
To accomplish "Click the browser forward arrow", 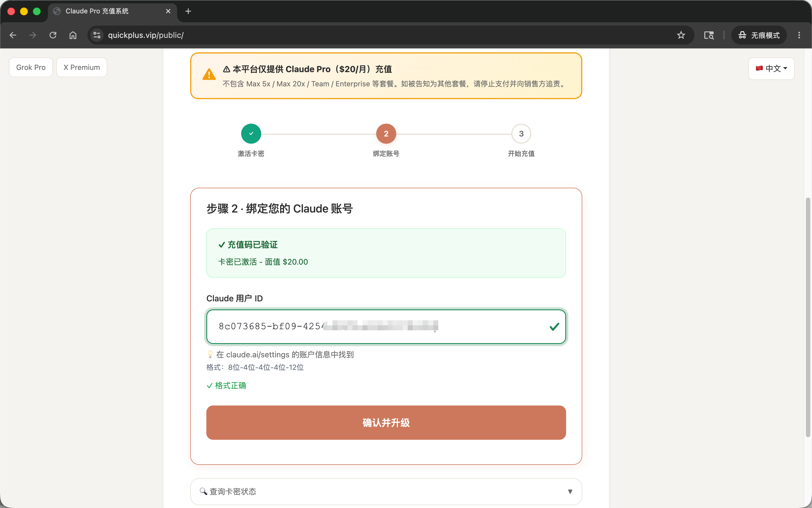I will (x=33, y=35).
